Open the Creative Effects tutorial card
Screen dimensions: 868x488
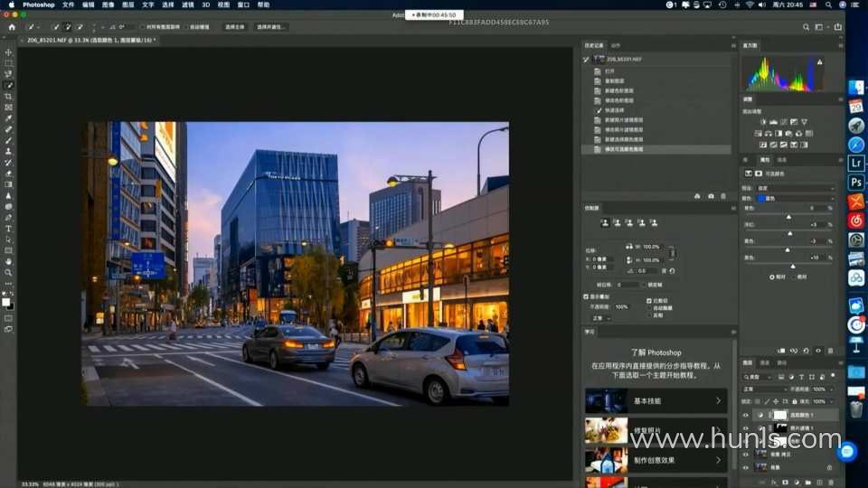click(x=656, y=460)
